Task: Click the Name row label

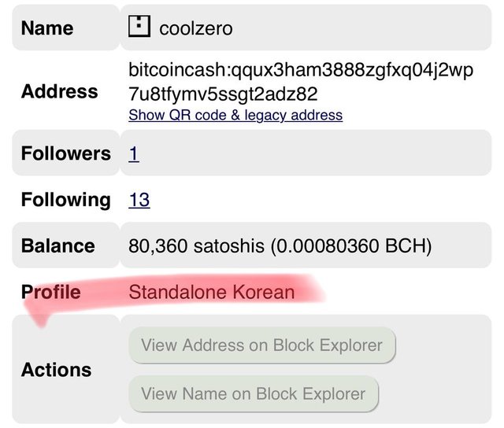Action: [47, 28]
